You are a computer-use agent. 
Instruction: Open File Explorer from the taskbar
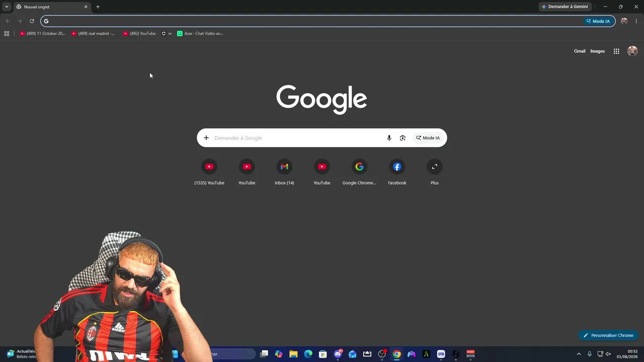293,354
